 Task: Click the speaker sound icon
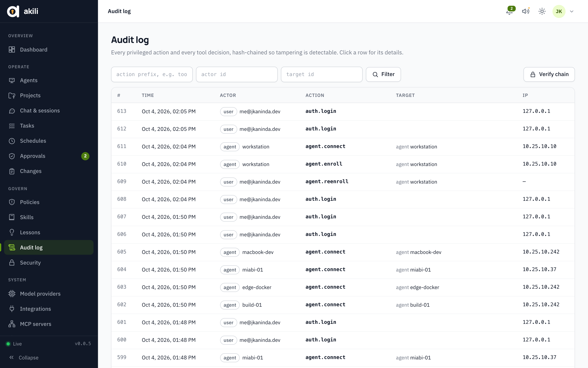click(526, 11)
